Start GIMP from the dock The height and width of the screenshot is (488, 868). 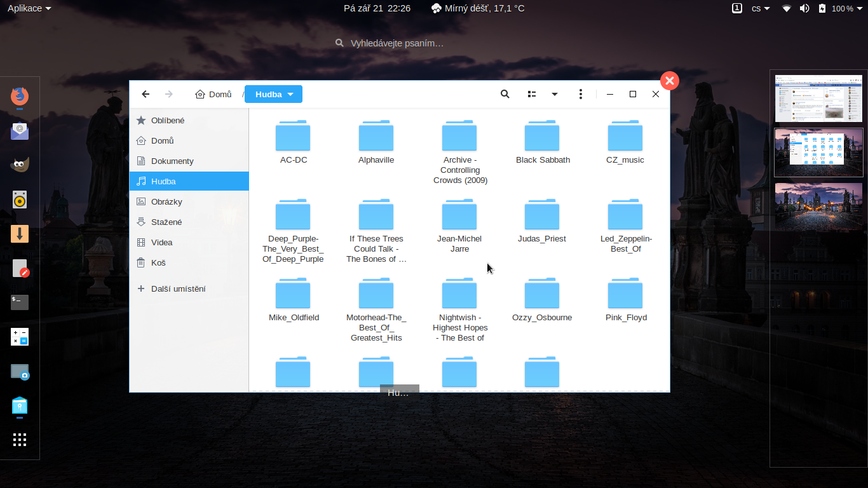click(x=20, y=165)
